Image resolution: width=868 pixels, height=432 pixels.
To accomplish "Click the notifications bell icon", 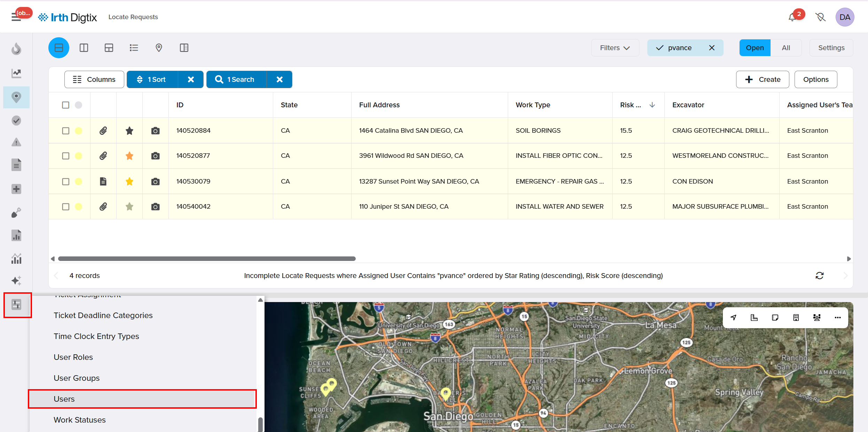I will click(x=792, y=17).
